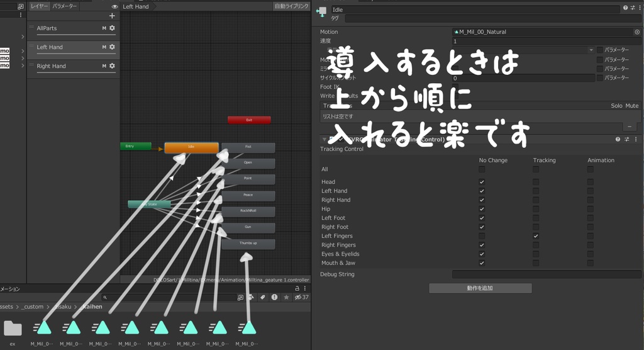Screen dimensions: 644x350
Task: Open settings gear for Left Hand layer
Action: point(112,47)
